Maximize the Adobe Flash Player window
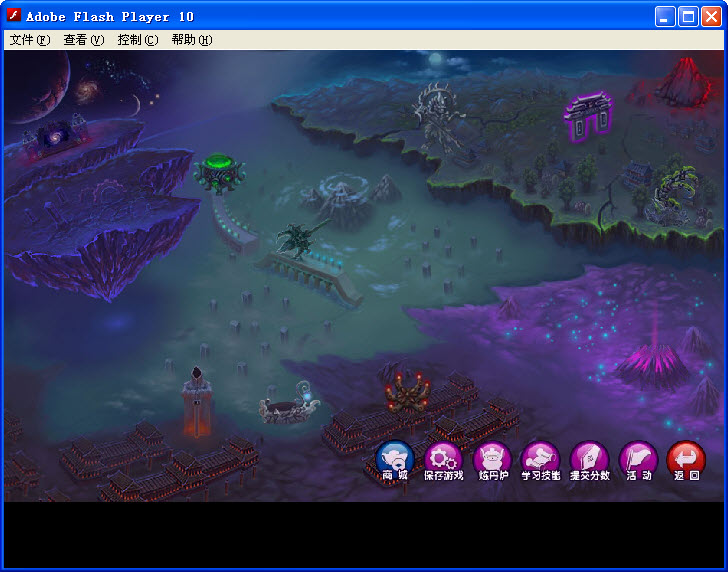Screen dimensions: 728x572 (688, 17)
